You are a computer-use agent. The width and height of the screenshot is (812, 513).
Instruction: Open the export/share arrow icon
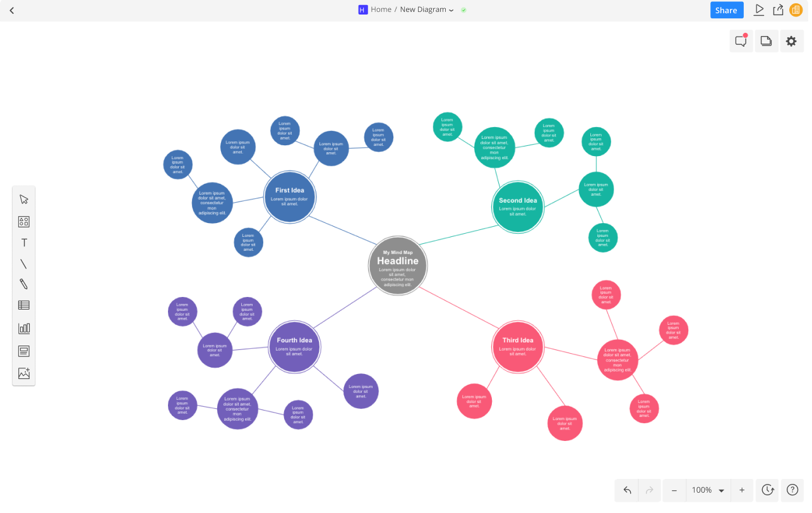coord(778,9)
